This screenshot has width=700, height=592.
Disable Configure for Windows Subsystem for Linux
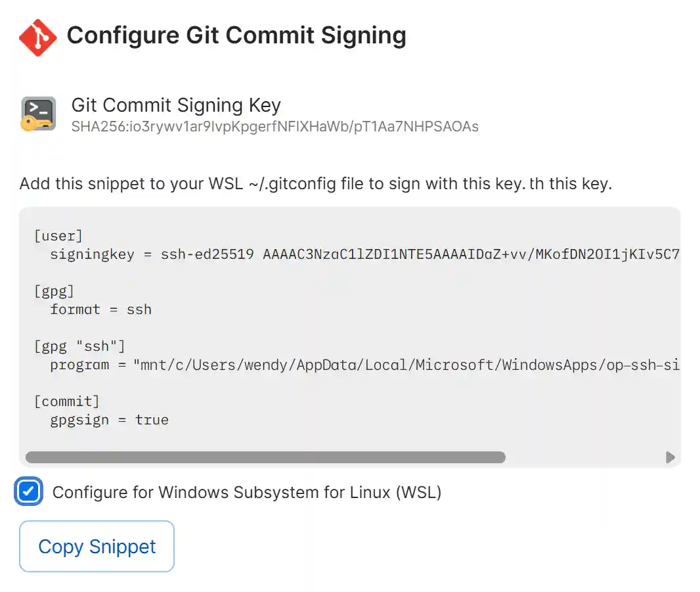click(x=28, y=491)
